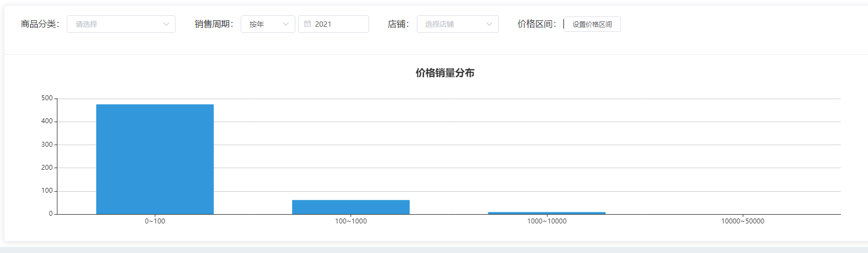Open the 商品分类 category dropdown
This screenshot has height=253, width=868.
coord(115,24)
